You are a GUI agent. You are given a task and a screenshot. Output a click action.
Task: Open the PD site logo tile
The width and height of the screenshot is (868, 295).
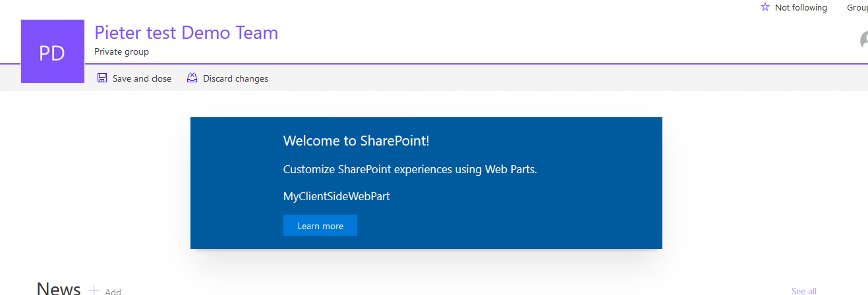pyautogui.click(x=53, y=51)
